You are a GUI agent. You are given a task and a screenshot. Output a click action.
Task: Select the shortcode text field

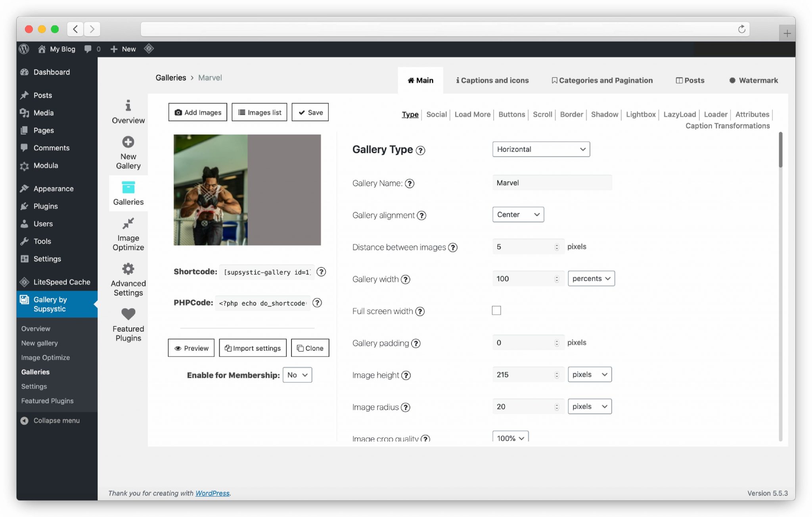(266, 272)
